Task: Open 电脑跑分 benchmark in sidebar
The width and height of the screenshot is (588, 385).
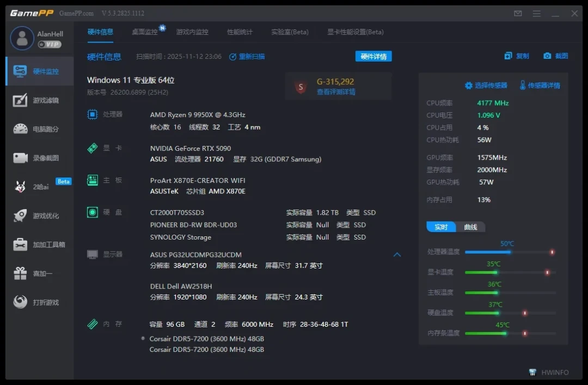Action: pos(40,129)
